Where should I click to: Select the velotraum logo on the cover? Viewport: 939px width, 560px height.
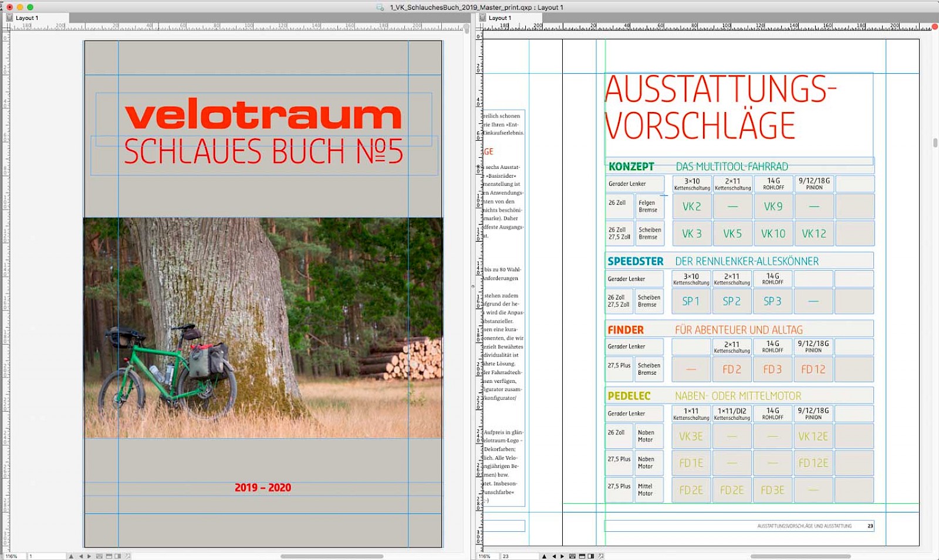(263, 116)
